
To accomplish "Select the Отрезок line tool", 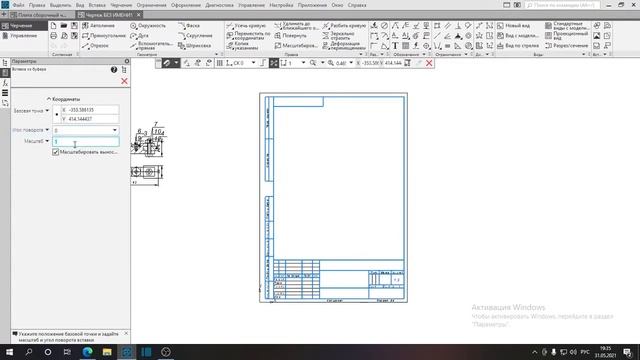I will (x=96, y=46).
